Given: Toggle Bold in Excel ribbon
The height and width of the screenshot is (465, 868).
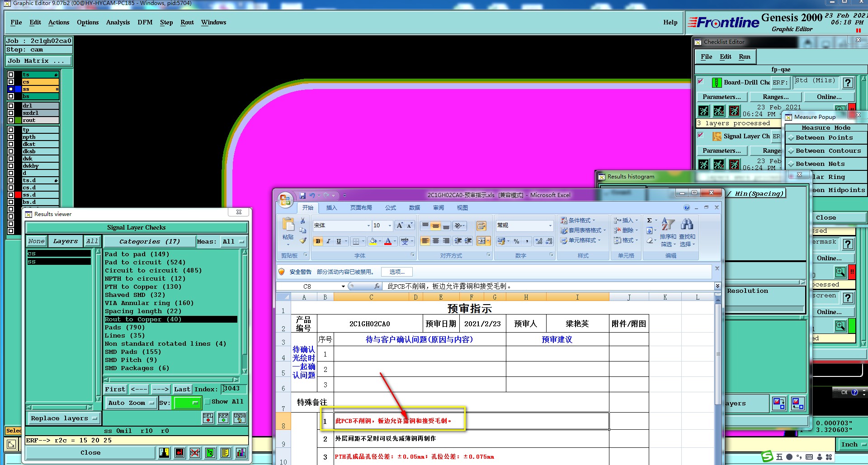Looking at the screenshot, I should tap(318, 241).
